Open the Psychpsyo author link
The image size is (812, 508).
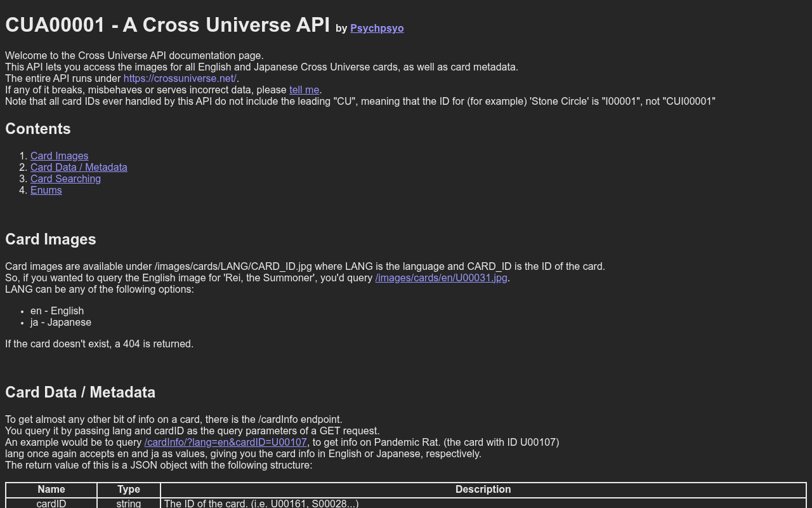[377, 28]
